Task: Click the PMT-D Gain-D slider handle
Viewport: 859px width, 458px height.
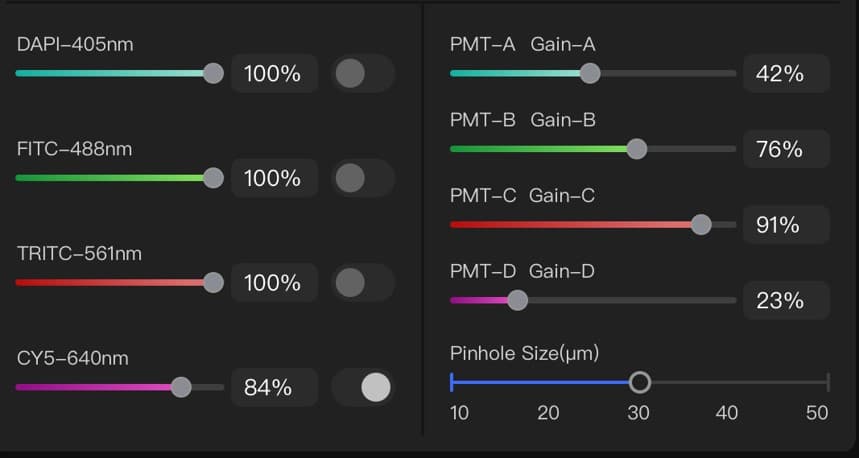Action: coord(517,300)
